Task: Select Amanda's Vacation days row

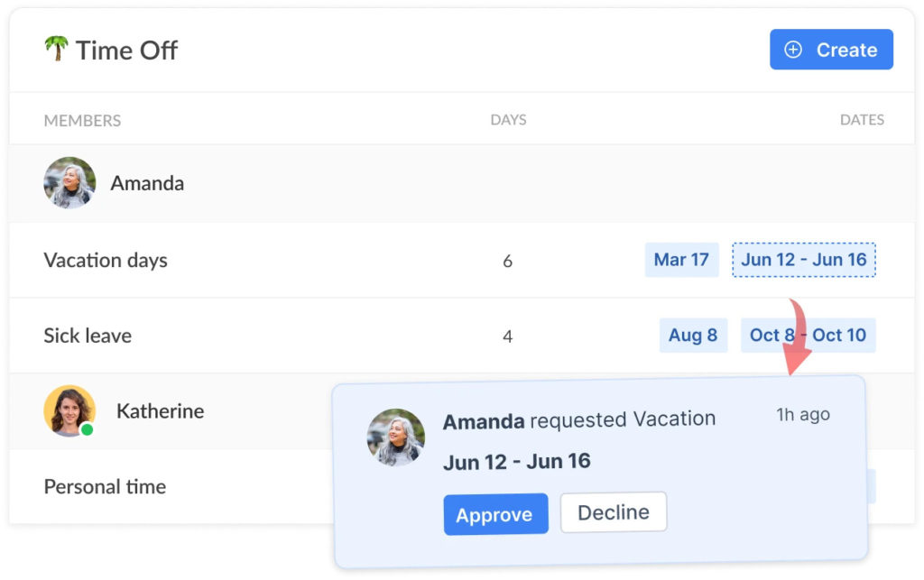Action: point(106,260)
